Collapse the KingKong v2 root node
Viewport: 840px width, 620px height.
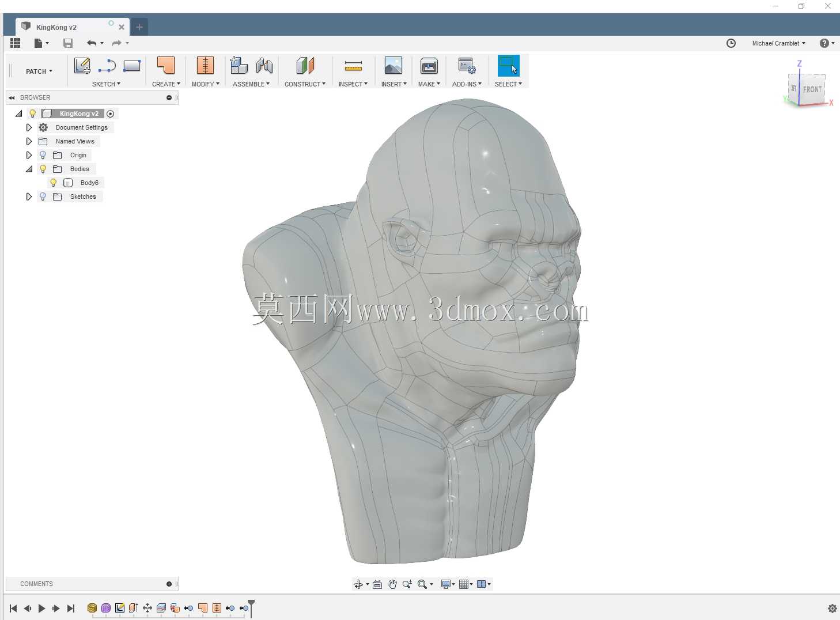tap(19, 114)
